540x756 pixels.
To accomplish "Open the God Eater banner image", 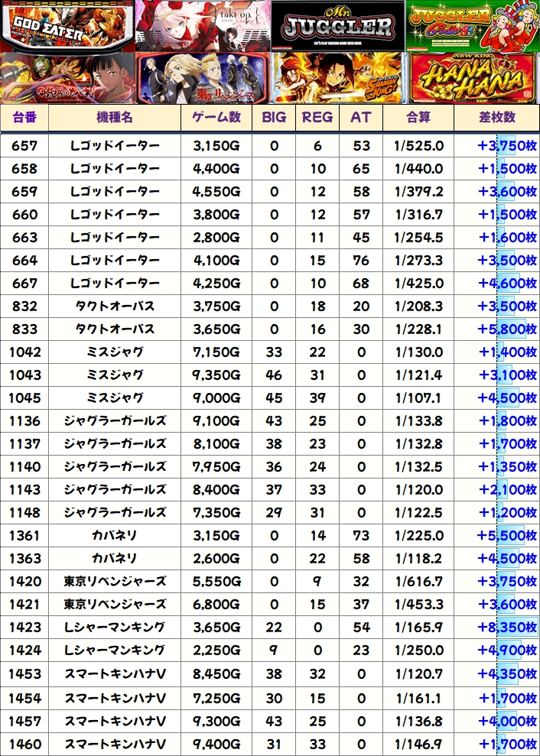I will click(67, 26).
